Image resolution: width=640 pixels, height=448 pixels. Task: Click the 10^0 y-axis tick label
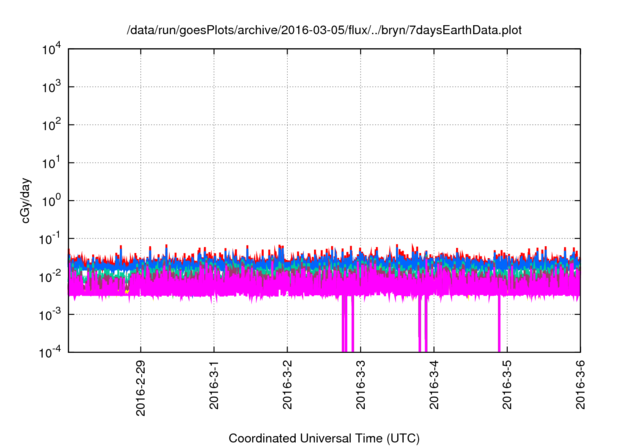coord(51,201)
